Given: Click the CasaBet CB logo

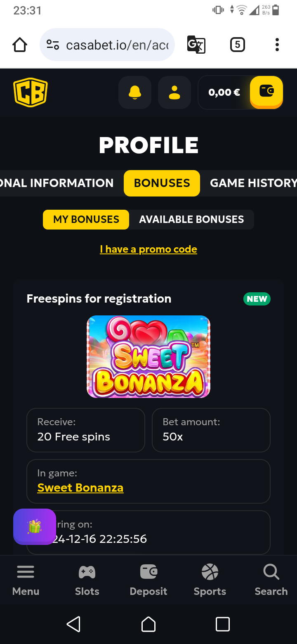Looking at the screenshot, I should pyautogui.click(x=31, y=92).
